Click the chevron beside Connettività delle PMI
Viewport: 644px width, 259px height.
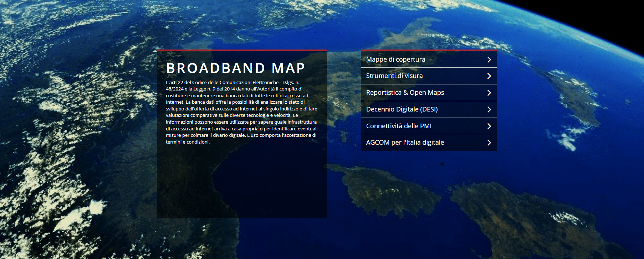(x=489, y=126)
